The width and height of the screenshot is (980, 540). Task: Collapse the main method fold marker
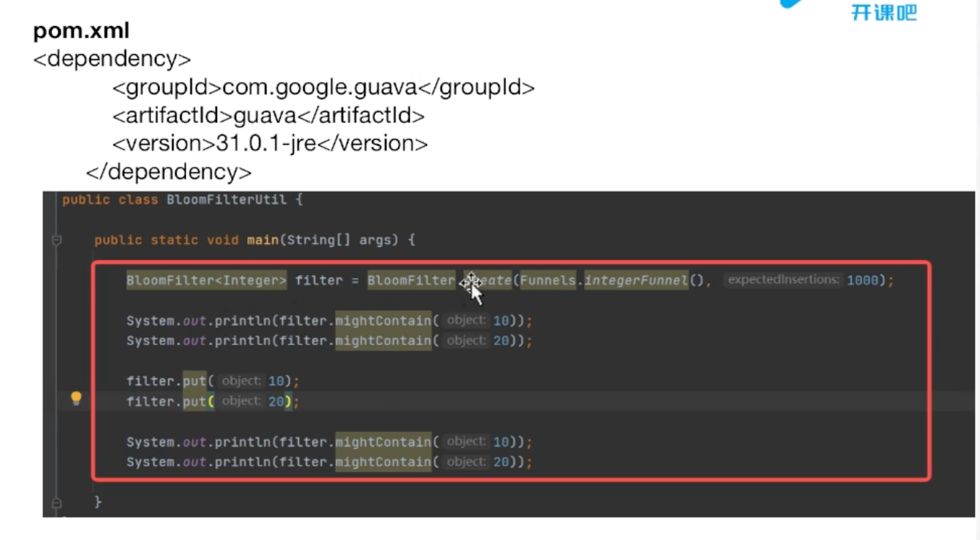pos(57,240)
